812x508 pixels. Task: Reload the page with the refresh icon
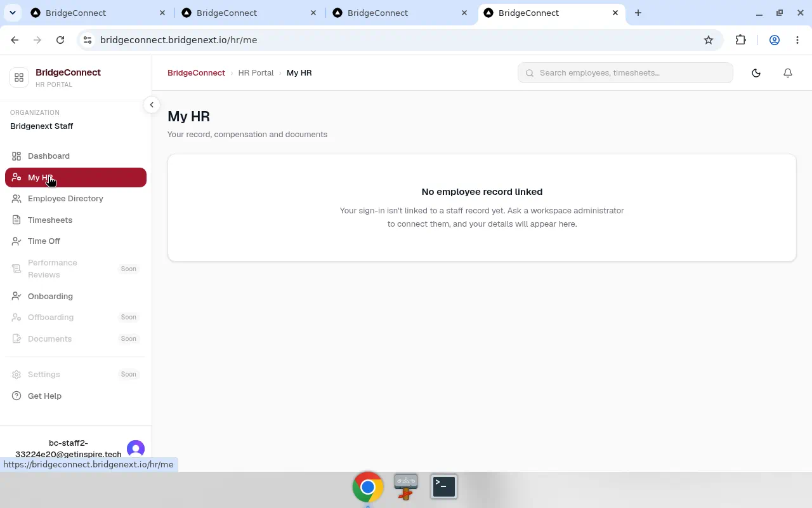[x=60, y=40]
